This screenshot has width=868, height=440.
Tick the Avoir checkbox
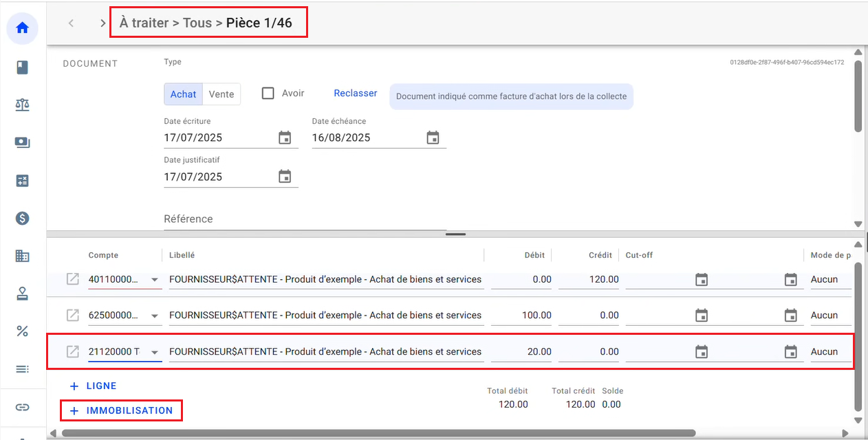pos(268,93)
